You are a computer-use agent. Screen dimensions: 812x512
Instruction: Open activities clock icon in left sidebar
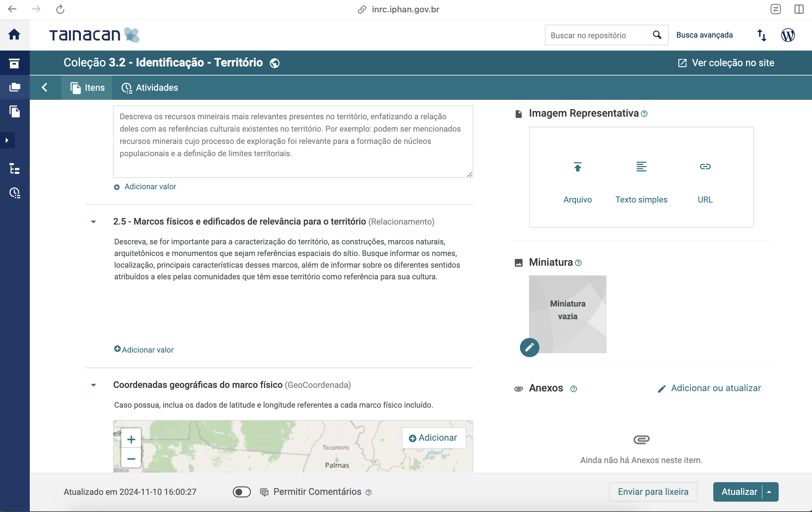coord(15,193)
